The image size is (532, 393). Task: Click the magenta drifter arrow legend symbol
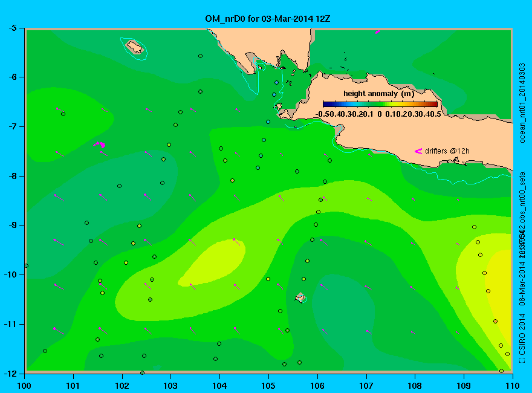click(418, 151)
